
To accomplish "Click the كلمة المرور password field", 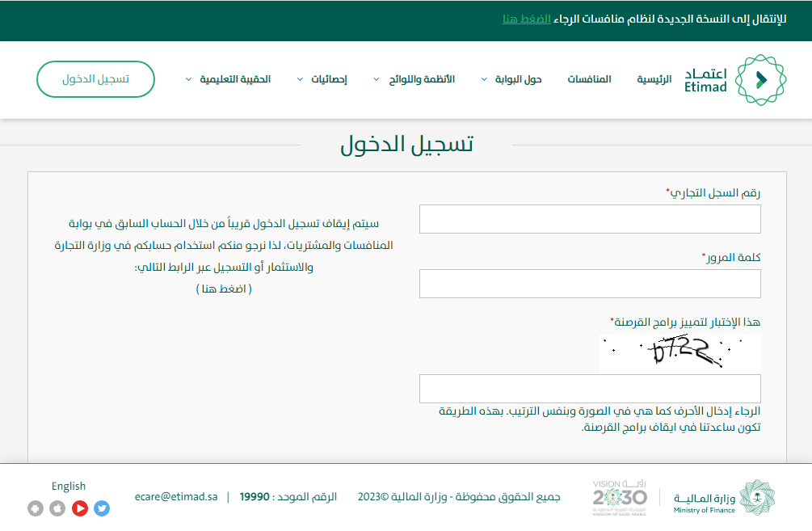I will 590,284.
